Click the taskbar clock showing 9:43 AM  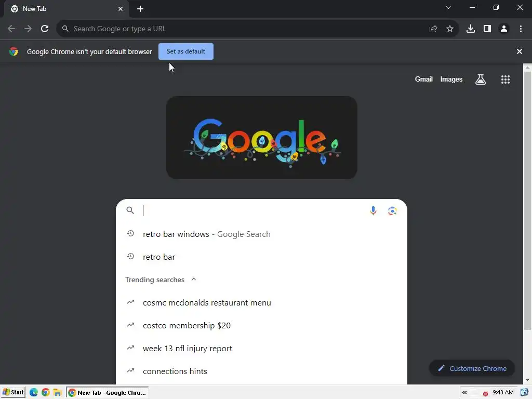point(503,393)
